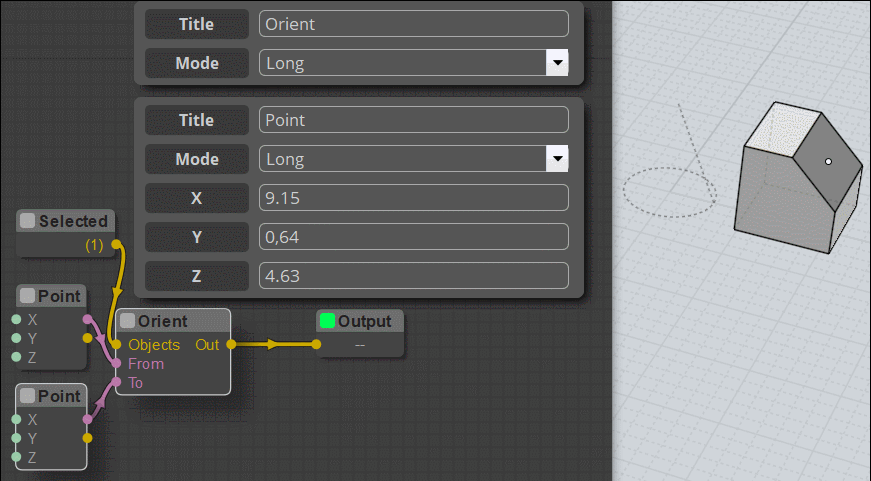871x481 pixels.
Task: Toggle the checkbox on the Orient node
Action: click(x=128, y=320)
